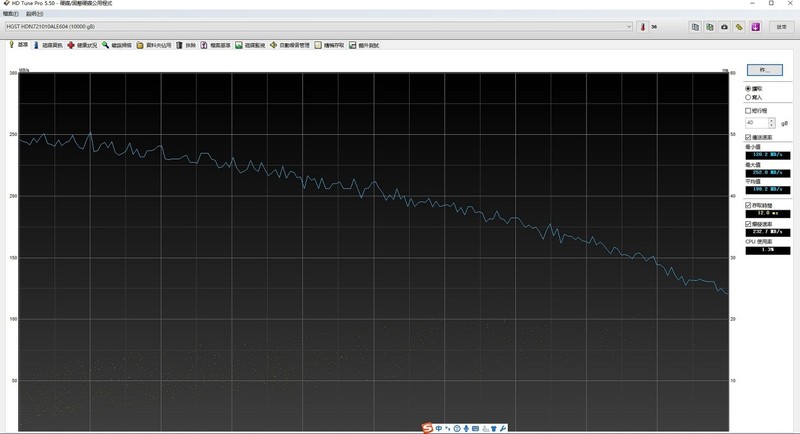Screen dimensions: 800x434
Task: Open the File menu
Action: (11, 14)
